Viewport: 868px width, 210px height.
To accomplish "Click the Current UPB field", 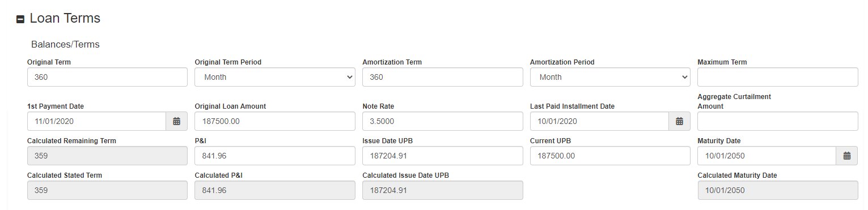I will [610, 156].
